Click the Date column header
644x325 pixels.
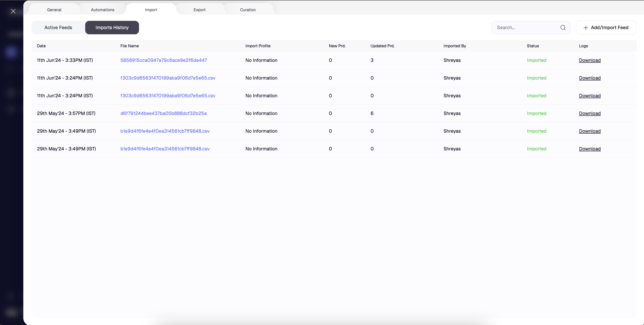[41, 46]
